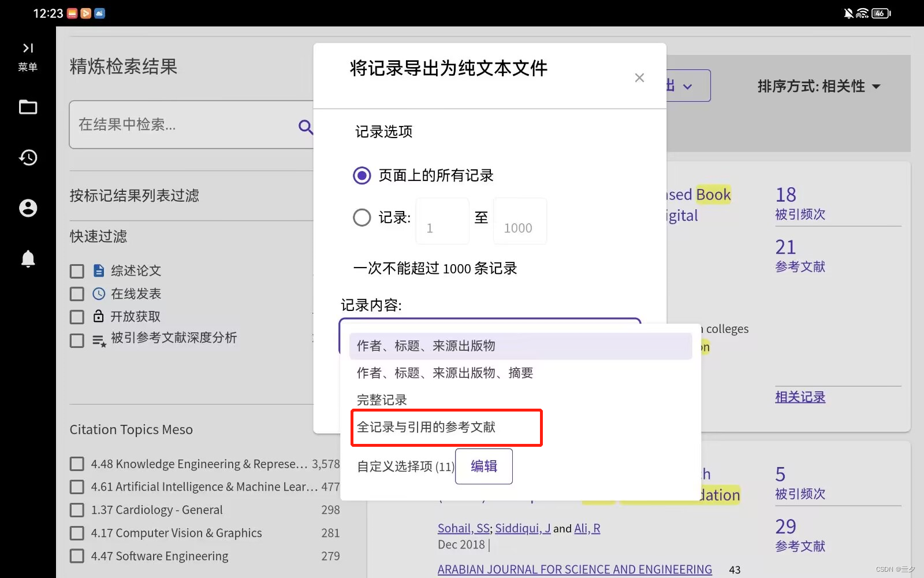Tap the battery indicator in status bar
This screenshot has height=578, width=924.
[x=881, y=13]
